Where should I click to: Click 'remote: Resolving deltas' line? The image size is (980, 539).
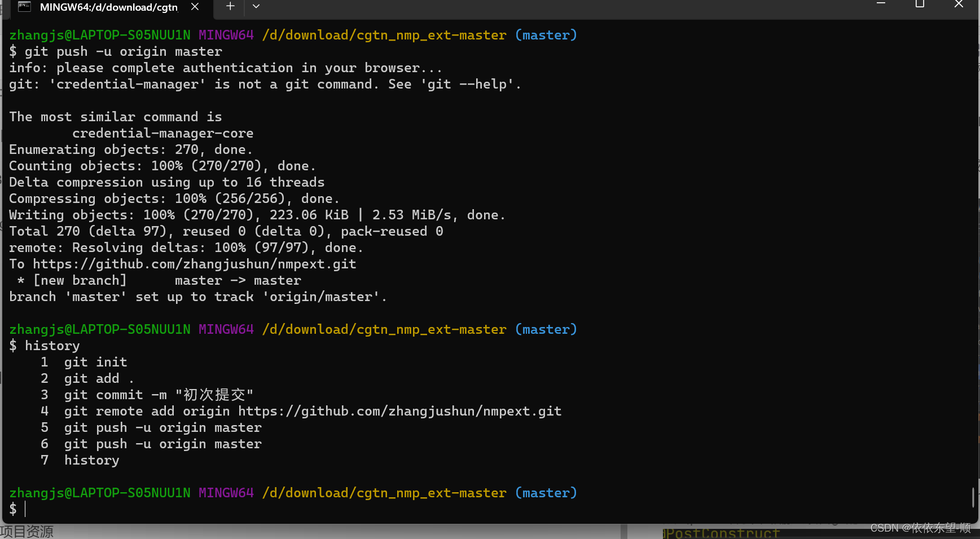tap(186, 248)
